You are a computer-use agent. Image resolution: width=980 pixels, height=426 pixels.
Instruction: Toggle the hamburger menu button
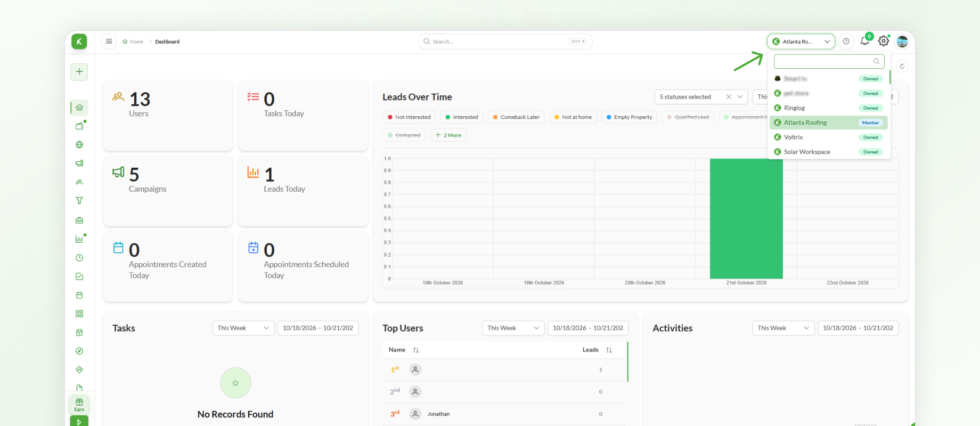pyautogui.click(x=109, y=42)
